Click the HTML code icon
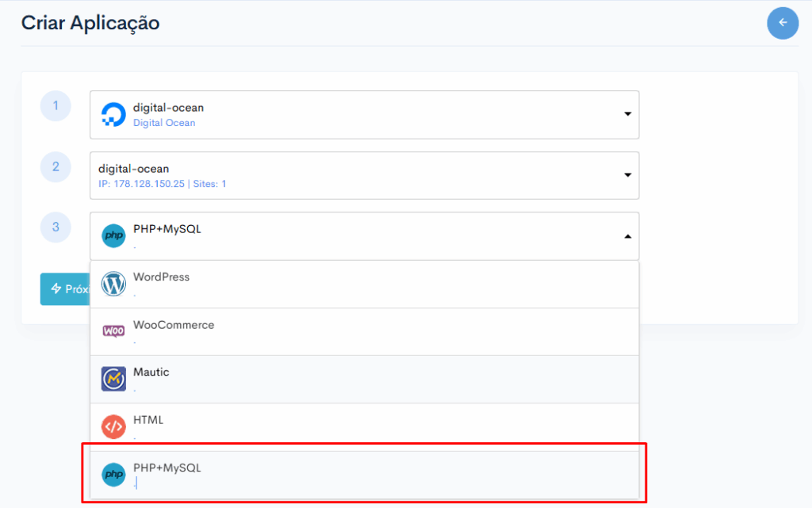Viewport: 812px width, 508px height. pos(113,427)
